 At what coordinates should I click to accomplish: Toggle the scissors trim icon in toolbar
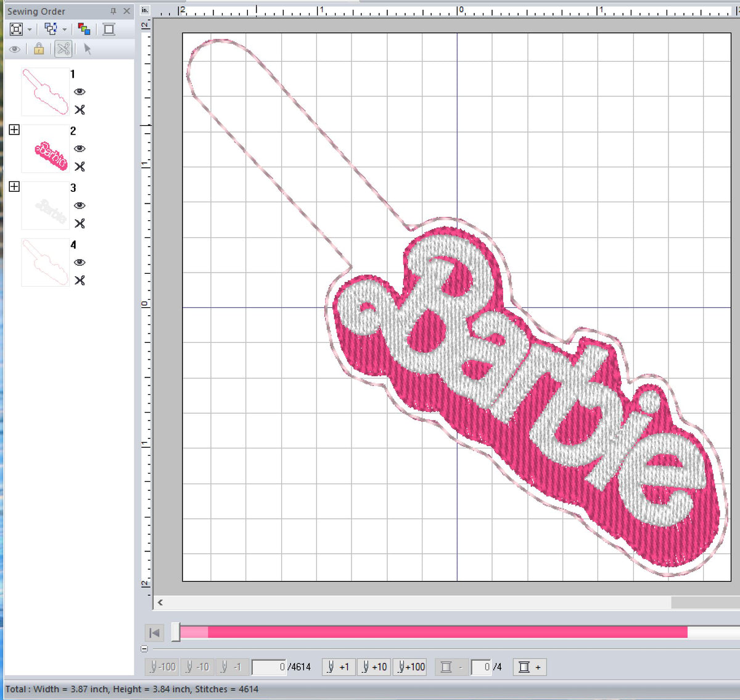pos(63,49)
